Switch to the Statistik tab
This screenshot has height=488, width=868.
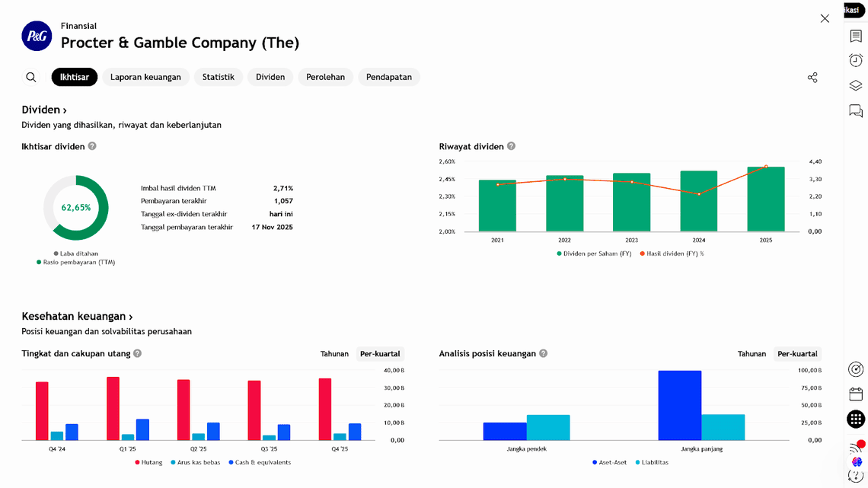[x=218, y=77]
